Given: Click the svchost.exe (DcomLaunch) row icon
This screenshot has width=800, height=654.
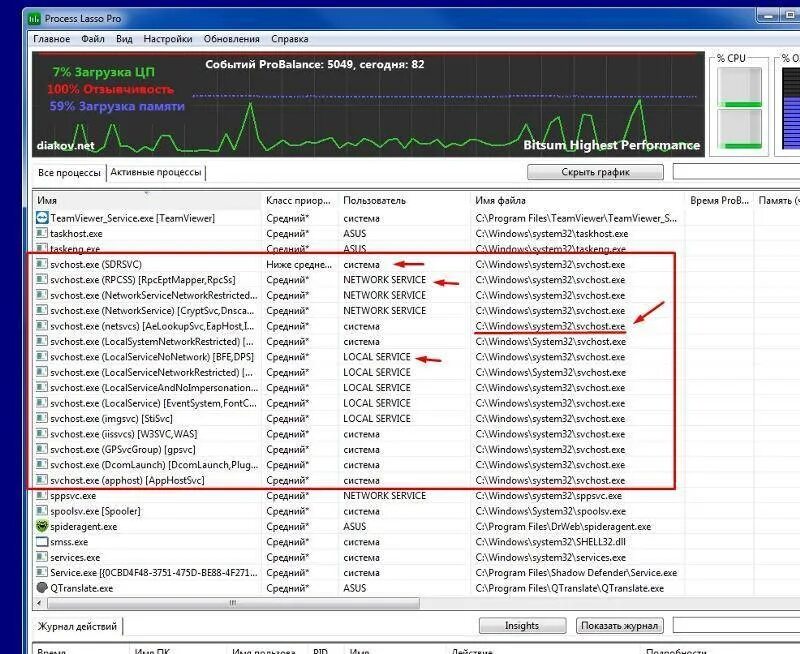Looking at the screenshot, I should pyautogui.click(x=42, y=465).
